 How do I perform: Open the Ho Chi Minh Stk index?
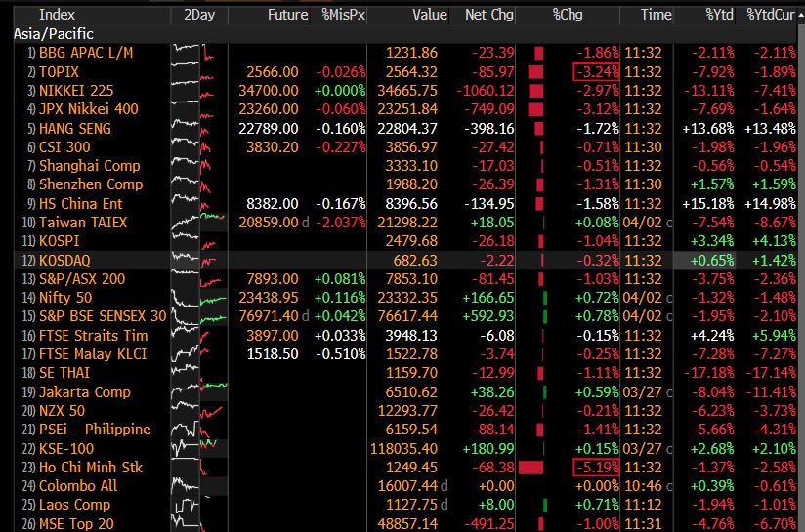(x=91, y=468)
